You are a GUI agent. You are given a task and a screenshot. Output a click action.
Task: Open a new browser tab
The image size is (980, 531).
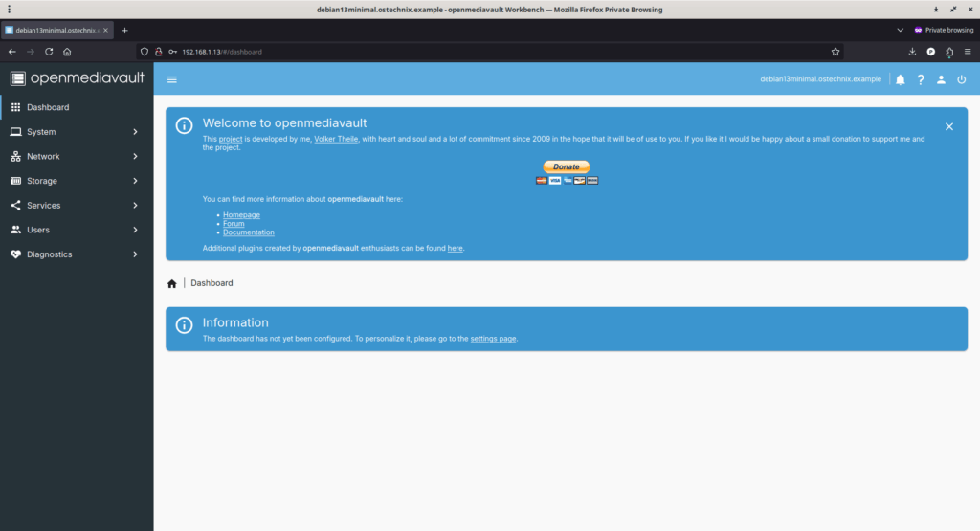pyautogui.click(x=124, y=30)
